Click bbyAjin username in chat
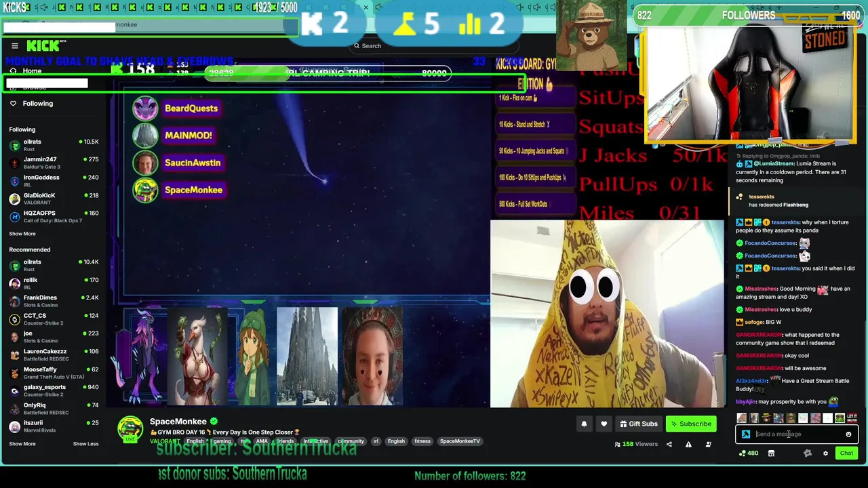868x488 pixels. point(746,402)
